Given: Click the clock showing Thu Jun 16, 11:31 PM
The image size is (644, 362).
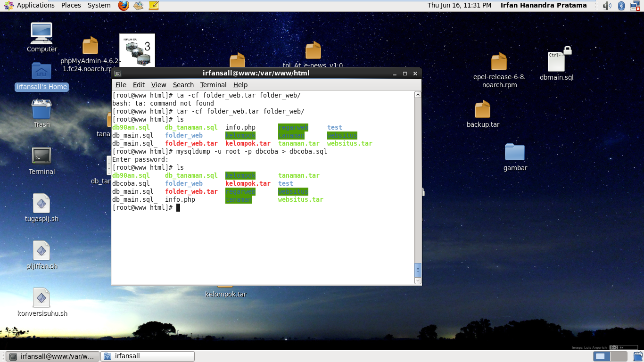Looking at the screenshot, I should (459, 5).
